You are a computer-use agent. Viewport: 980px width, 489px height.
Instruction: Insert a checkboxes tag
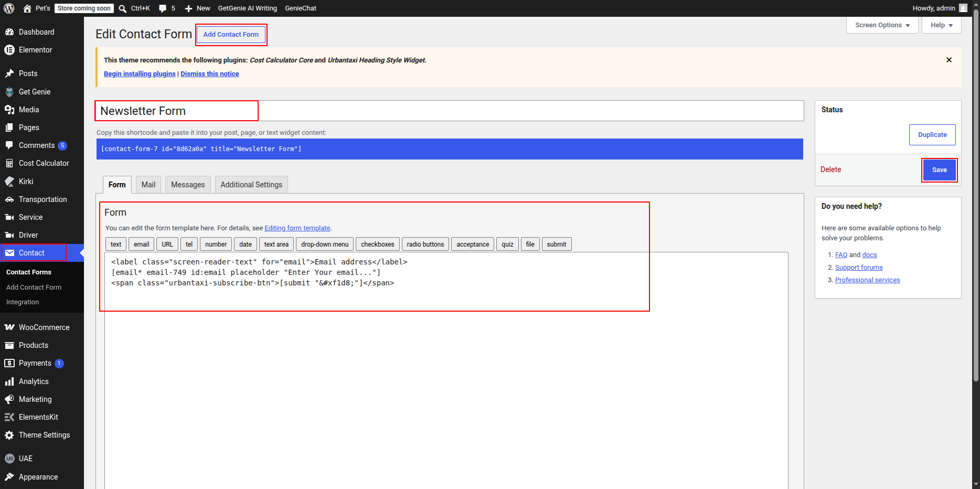(378, 244)
